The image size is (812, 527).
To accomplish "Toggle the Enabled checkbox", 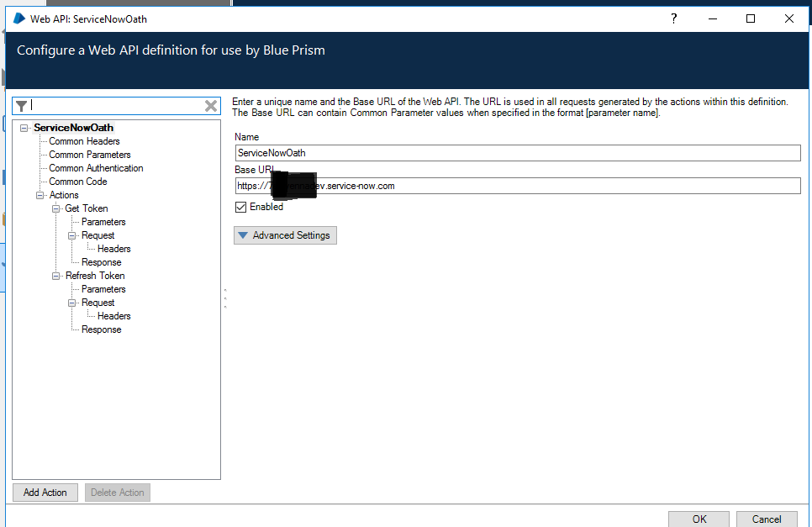I will click(x=240, y=207).
